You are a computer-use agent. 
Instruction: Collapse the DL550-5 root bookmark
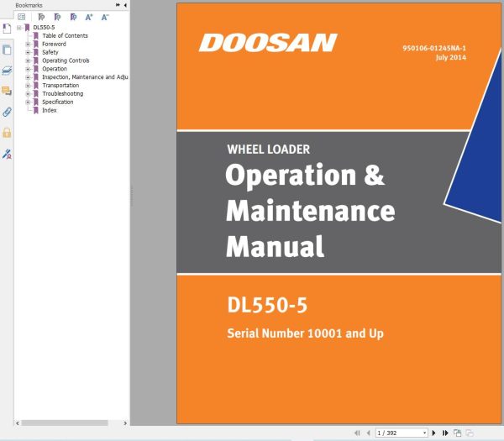coord(19,28)
